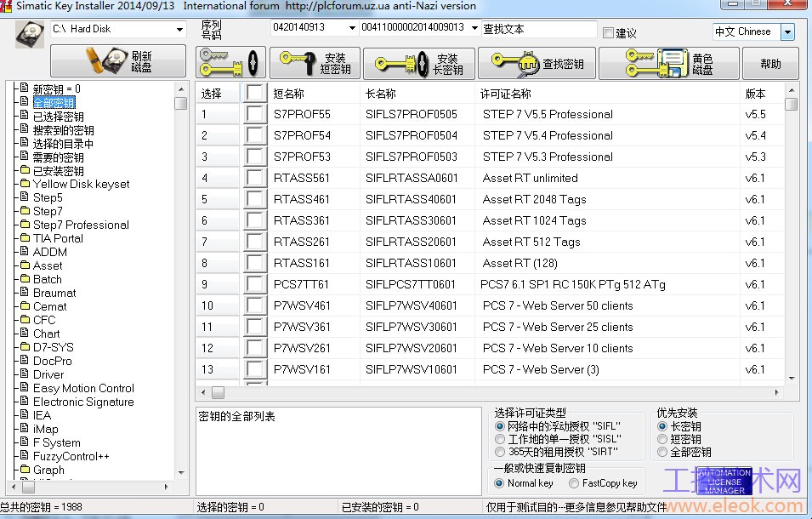Open Yellow Disk keyset folder
The image size is (812, 519).
82,184
